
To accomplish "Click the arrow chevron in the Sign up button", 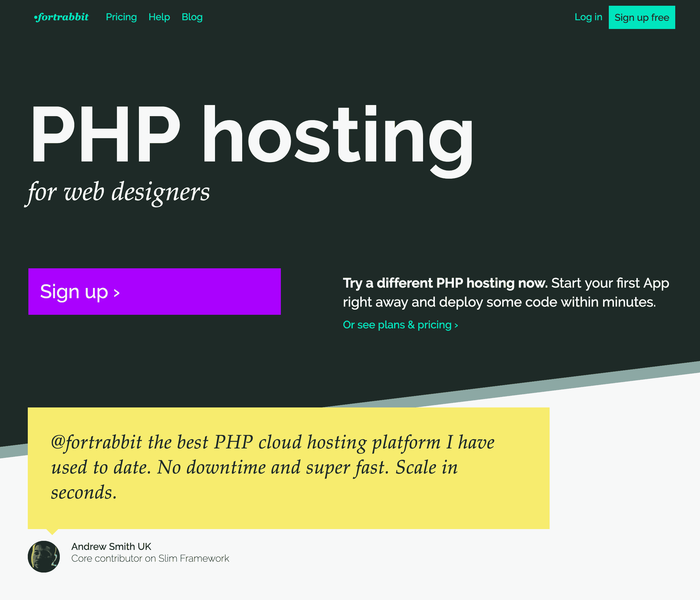I will pyautogui.click(x=116, y=293).
